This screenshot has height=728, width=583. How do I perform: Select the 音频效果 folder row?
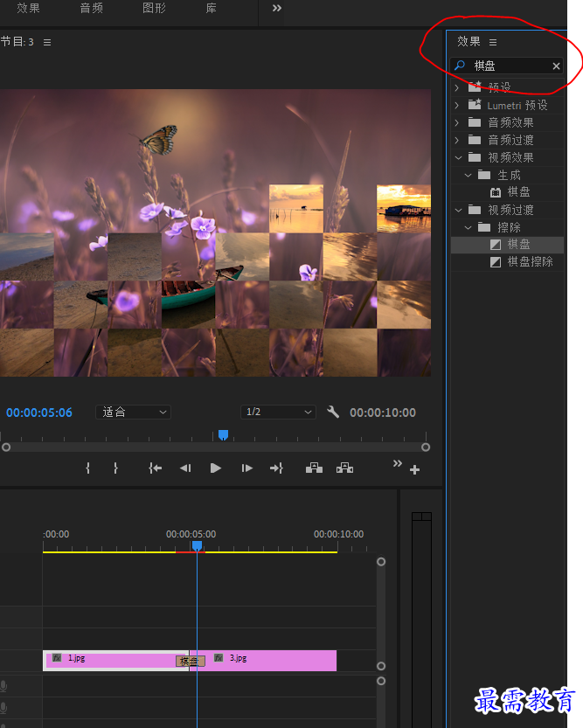[507, 122]
